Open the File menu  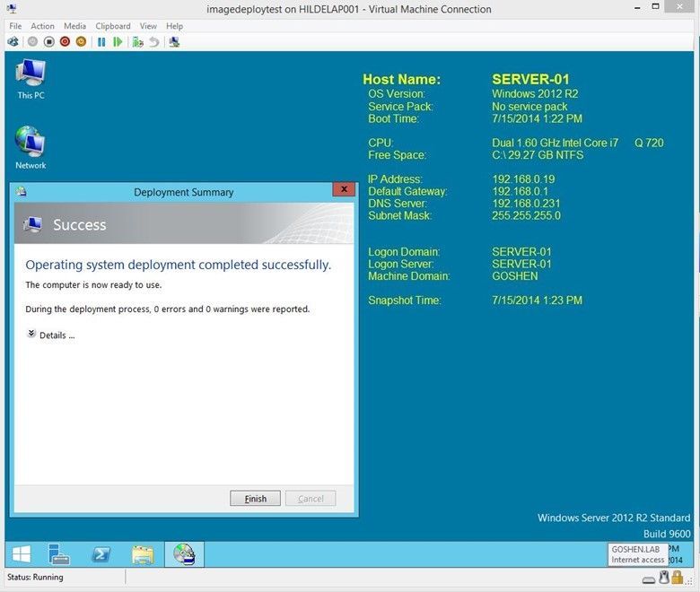pos(15,26)
